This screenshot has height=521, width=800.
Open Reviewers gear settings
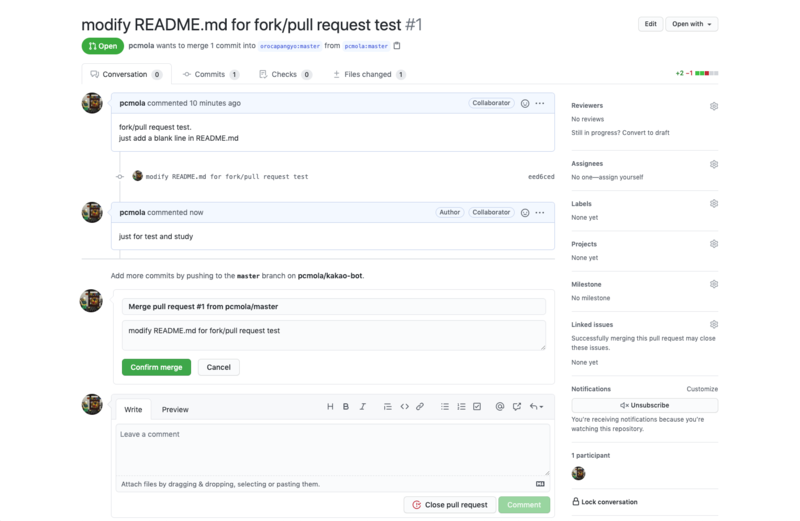[x=714, y=106]
